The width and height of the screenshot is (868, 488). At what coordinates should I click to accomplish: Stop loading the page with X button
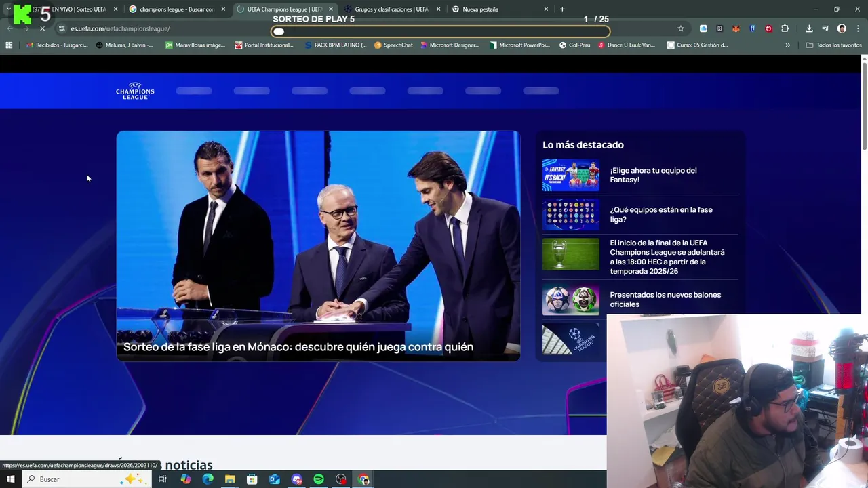click(42, 28)
